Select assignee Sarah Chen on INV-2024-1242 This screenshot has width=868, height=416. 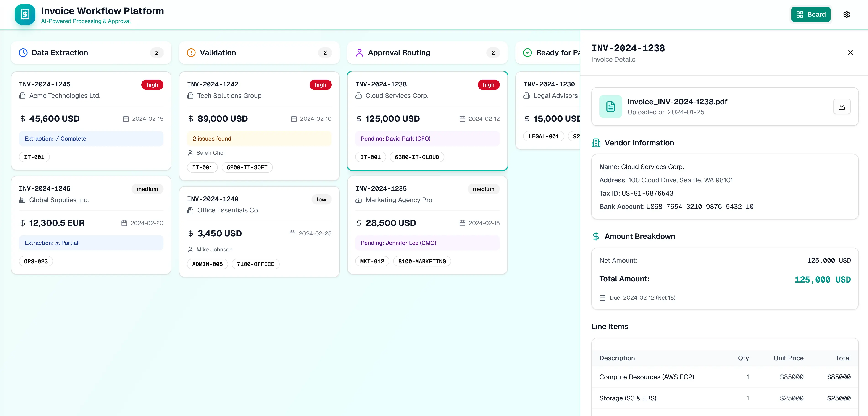tap(211, 153)
